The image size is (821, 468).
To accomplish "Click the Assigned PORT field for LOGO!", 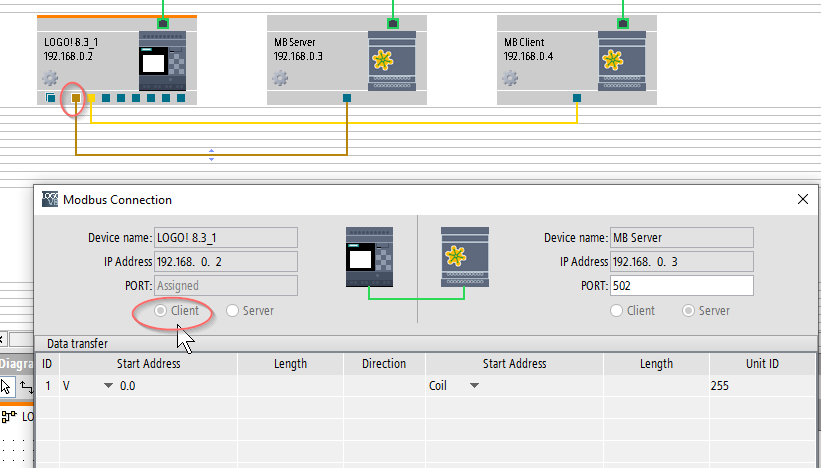I will tap(226, 286).
